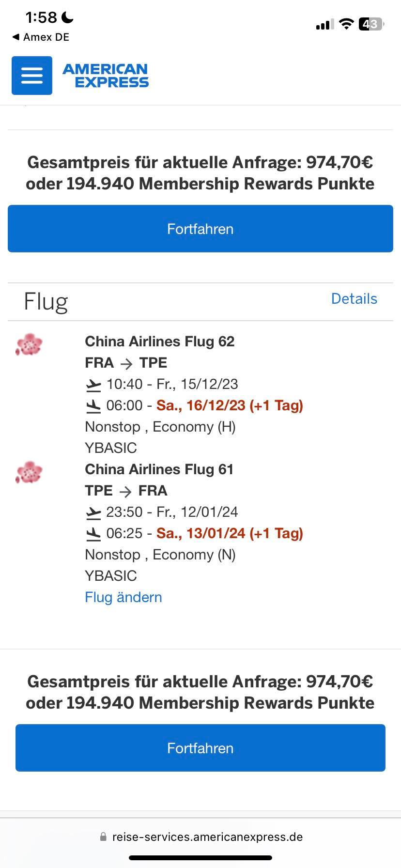
Task: Tap departure icon for the 10:40 flight
Action: coord(93,385)
